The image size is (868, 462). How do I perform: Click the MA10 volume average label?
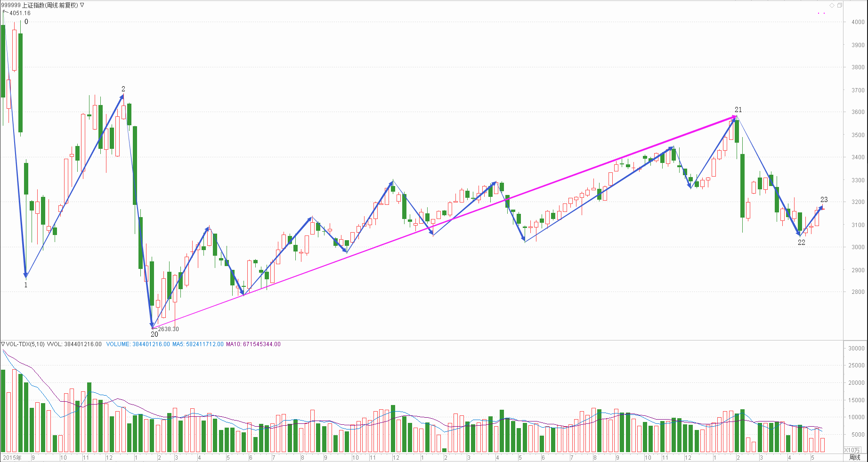[253, 344]
